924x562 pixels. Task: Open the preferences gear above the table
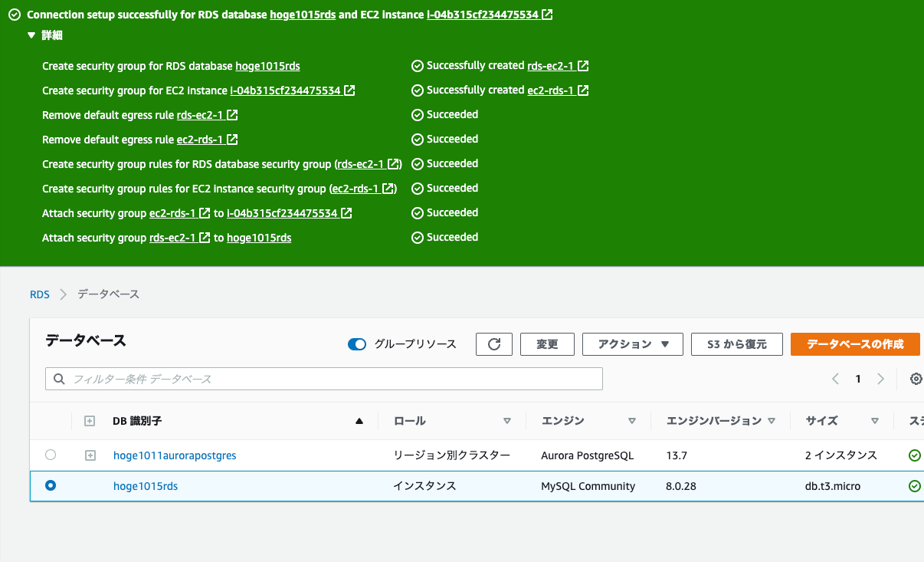(x=916, y=379)
